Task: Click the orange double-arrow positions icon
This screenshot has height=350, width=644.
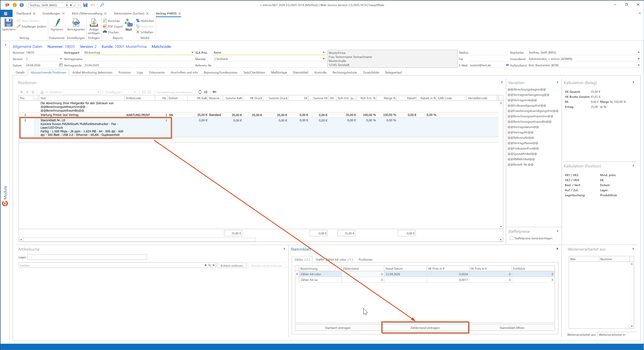Action: 215,92
